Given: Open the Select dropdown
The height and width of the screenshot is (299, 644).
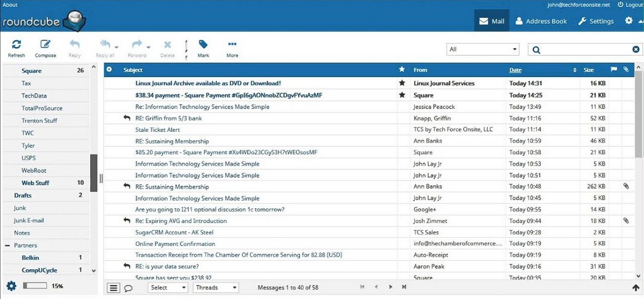Looking at the screenshot, I should click(x=168, y=287).
